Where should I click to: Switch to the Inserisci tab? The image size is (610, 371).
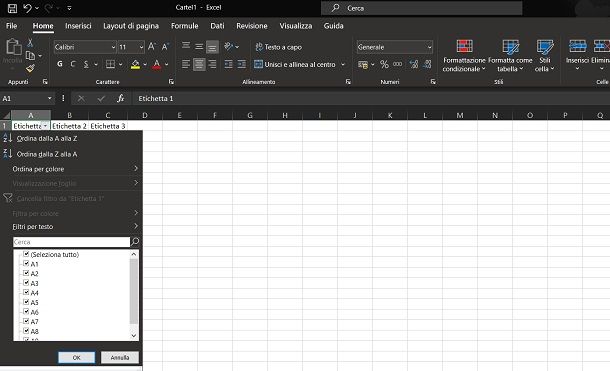click(x=78, y=26)
